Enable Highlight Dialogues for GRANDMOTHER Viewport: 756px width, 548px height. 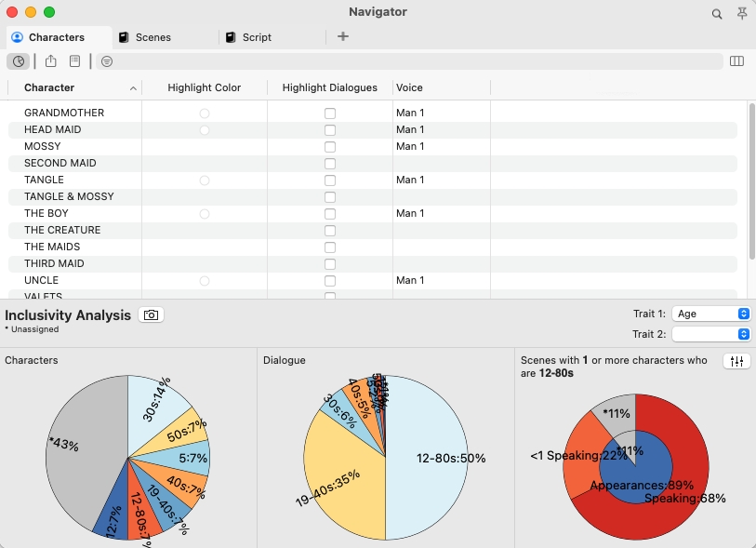tap(329, 114)
